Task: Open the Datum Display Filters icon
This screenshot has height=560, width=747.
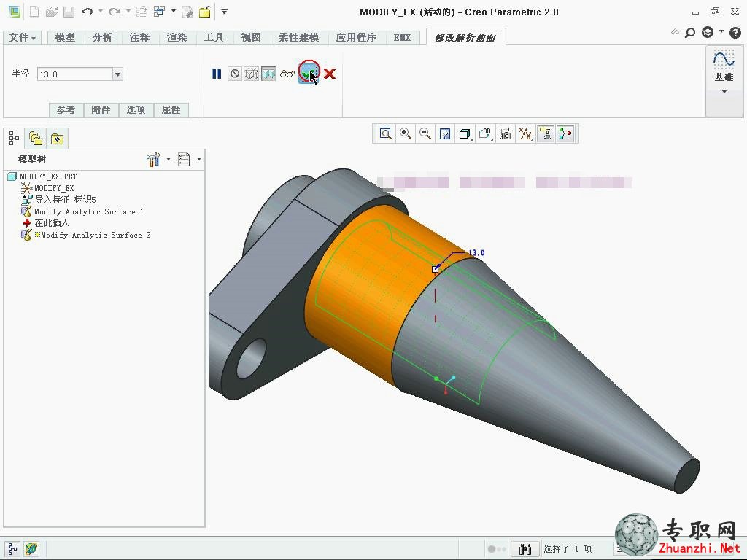Action: coord(525,134)
